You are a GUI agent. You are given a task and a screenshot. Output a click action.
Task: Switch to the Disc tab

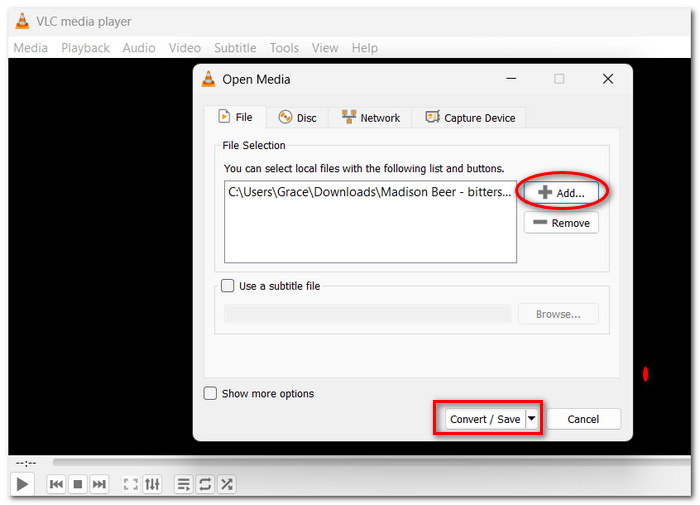click(297, 118)
